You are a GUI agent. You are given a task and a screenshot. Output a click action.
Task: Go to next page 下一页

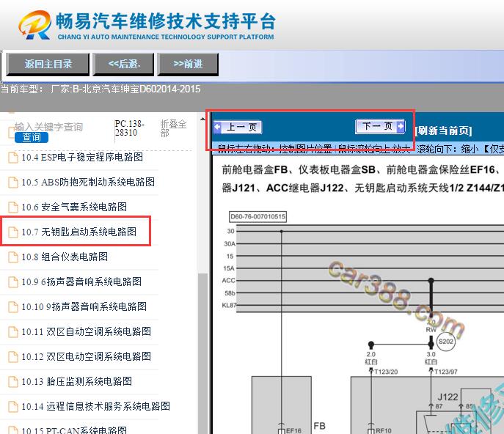[x=380, y=126]
